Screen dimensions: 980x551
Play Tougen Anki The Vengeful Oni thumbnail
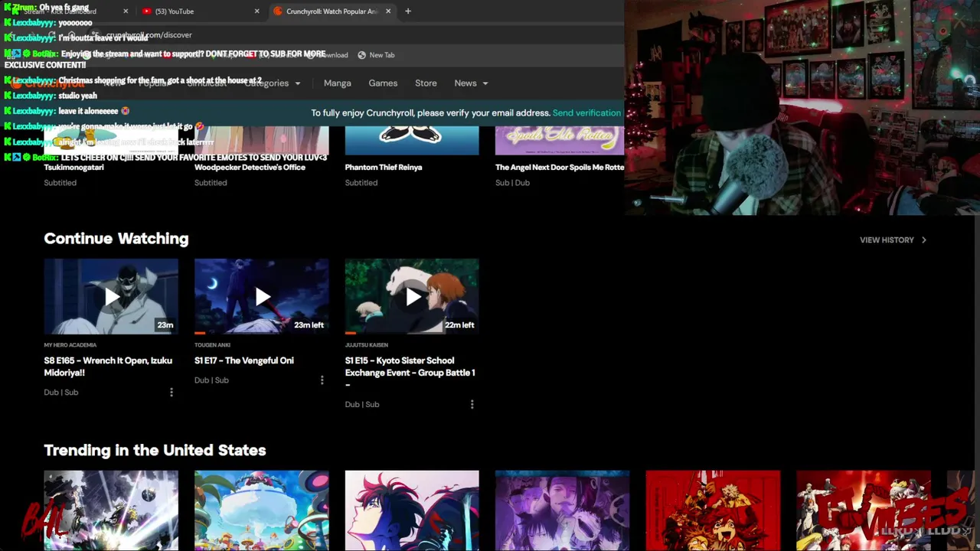click(261, 296)
